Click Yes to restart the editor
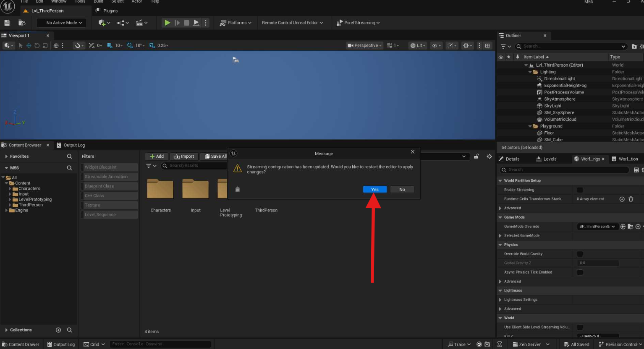Image resolution: width=644 pixels, height=349 pixels. click(374, 190)
